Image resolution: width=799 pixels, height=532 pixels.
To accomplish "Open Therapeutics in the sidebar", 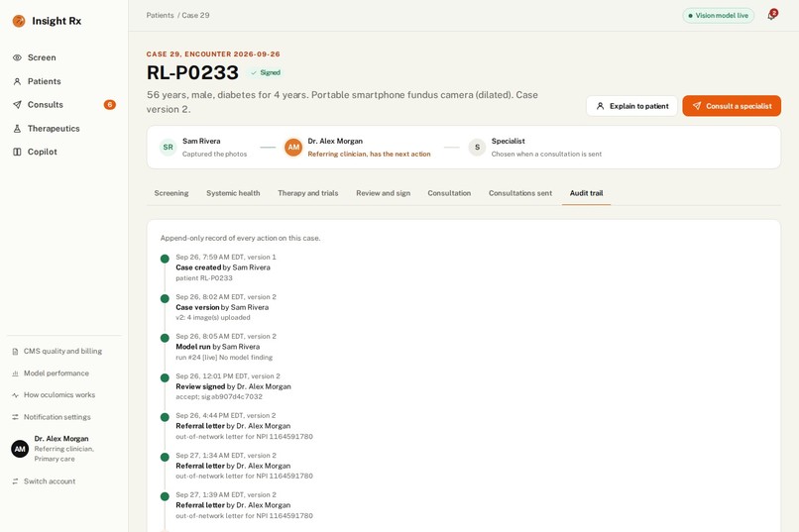I will tap(63, 129).
